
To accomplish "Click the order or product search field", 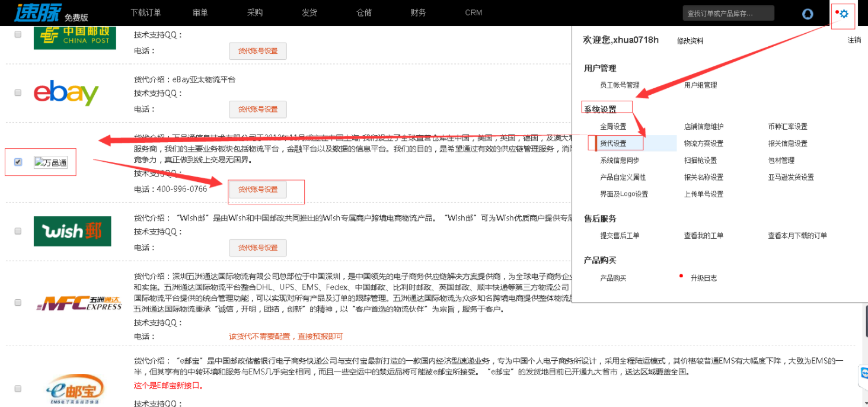I will point(728,13).
